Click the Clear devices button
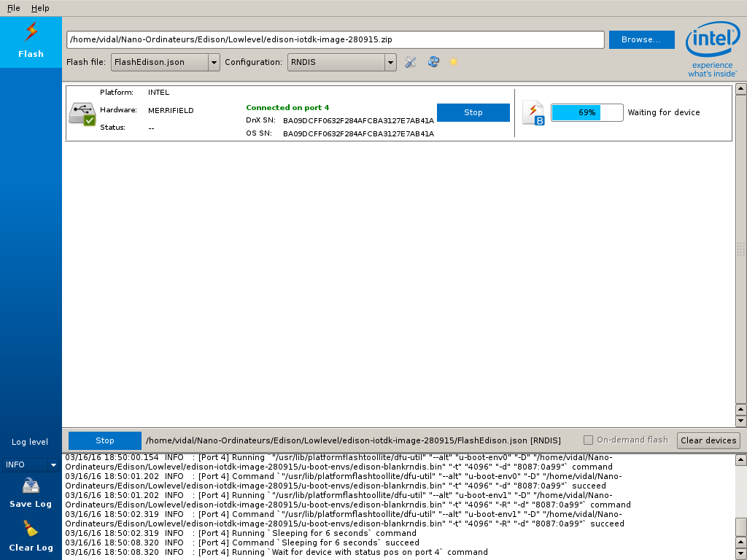This screenshot has height=560, width=747. coord(708,440)
